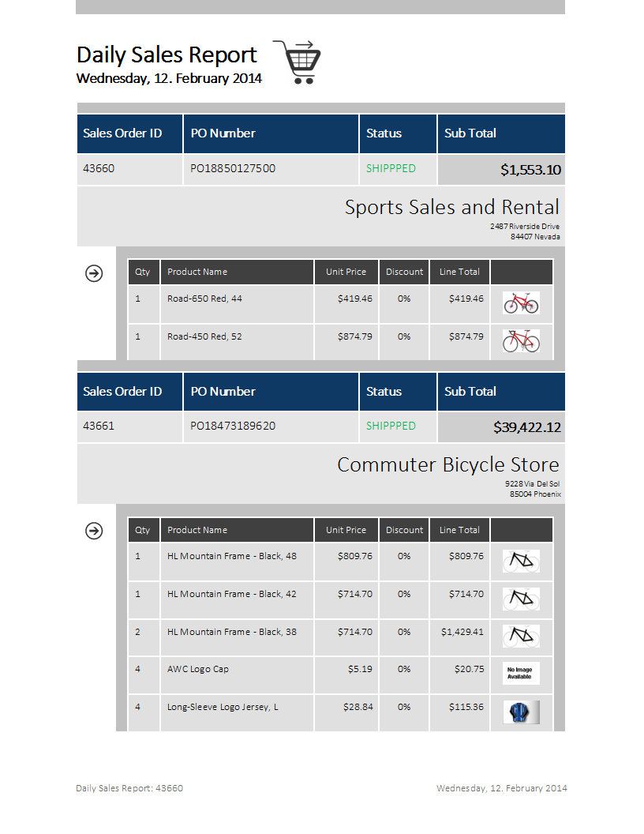Click HL Mountain Frame Black, 48 image

(x=521, y=562)
